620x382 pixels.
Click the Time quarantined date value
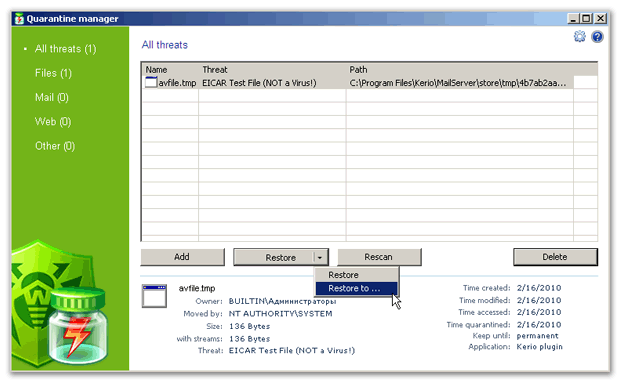click(x=539, y=325)
